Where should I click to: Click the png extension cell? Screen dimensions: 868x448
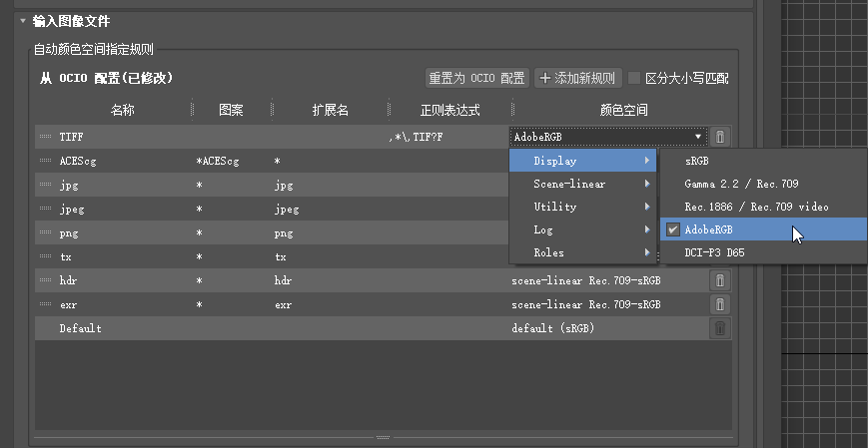click(284, 232)
